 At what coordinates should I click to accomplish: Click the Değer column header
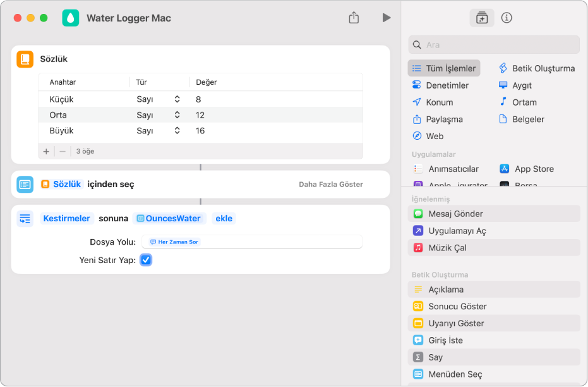click(x=207, y=82)
